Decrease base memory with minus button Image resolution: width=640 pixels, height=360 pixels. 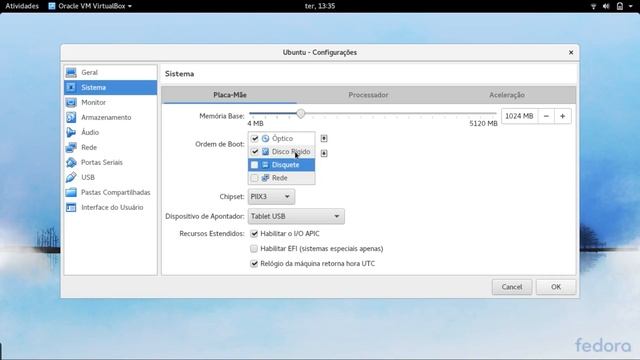coord(546,116)
